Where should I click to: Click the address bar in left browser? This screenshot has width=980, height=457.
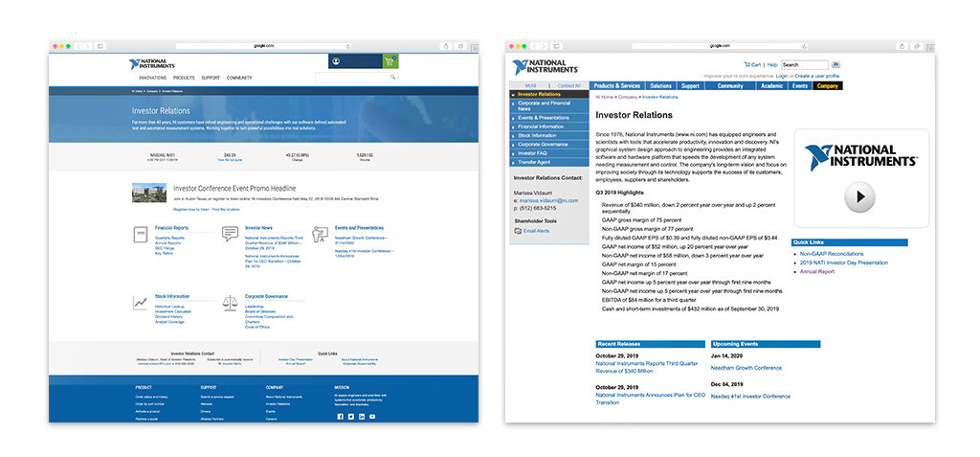click(x=263, y=46)
